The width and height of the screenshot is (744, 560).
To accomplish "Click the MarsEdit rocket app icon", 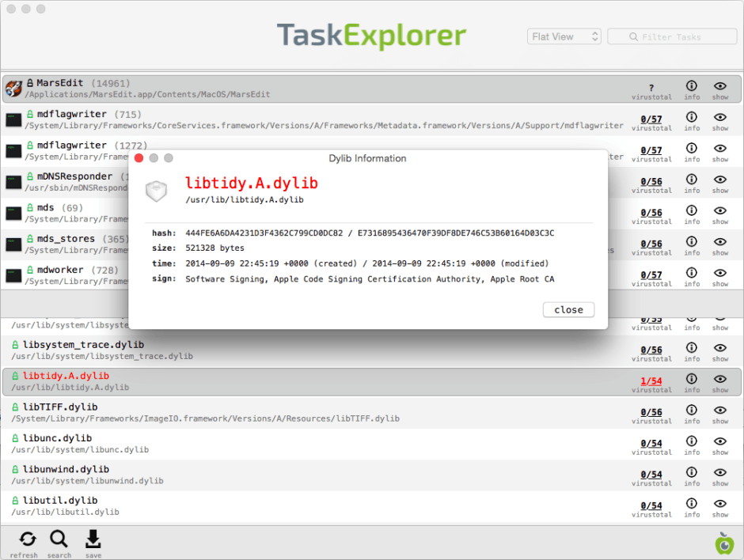I will click(x=13, y=89).
